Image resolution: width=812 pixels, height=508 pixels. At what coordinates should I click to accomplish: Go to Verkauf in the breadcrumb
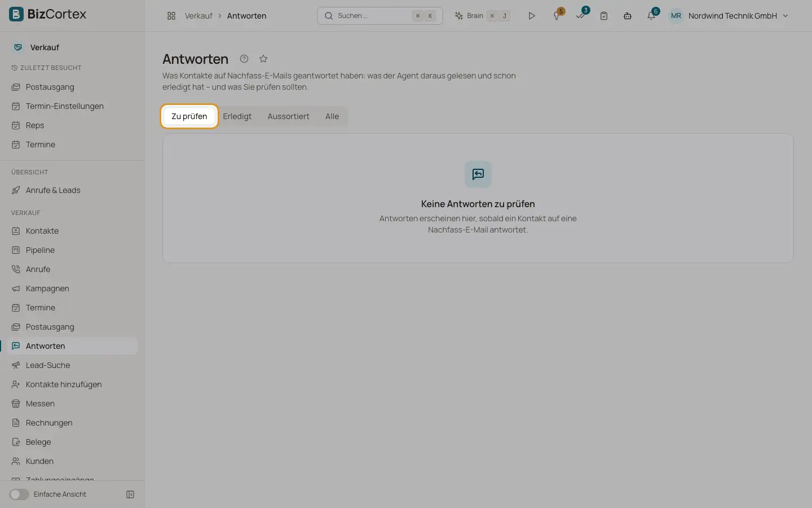coord(198,16)
